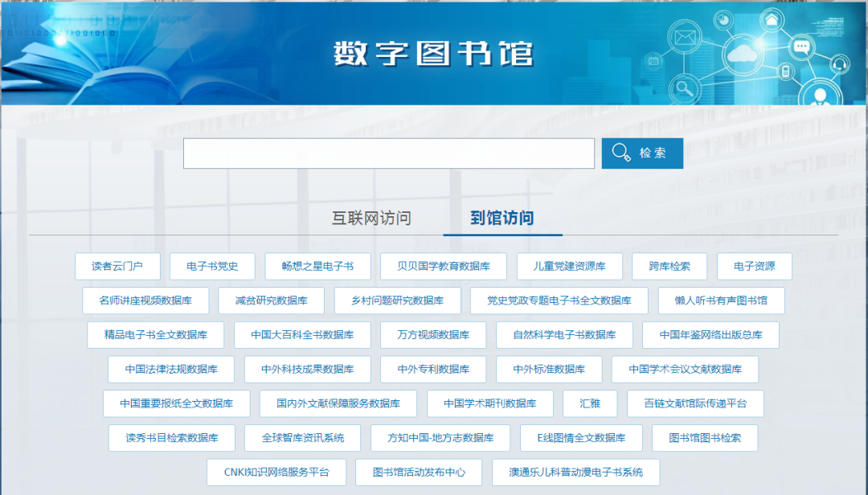Screen dimensions: 868x495
Task: Switch to the 互联网访问 tab
Action: [371, 218]
